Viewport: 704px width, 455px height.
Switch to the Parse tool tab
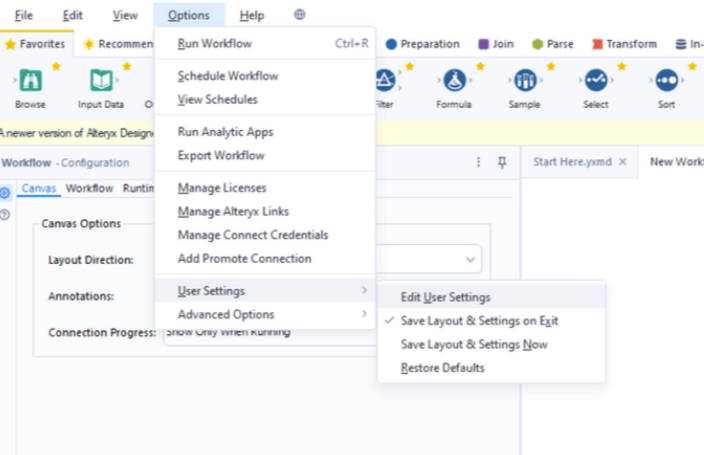coord(553,44)
